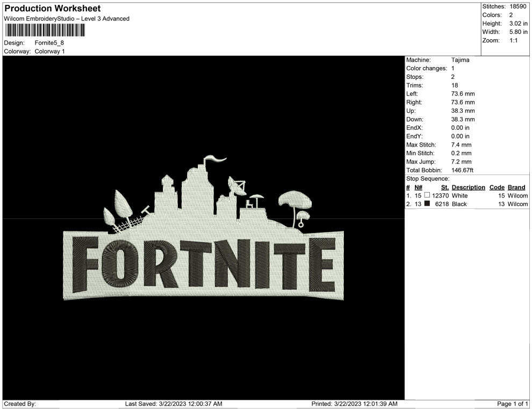This screenshot has height=409, width=532.
Task: Click the 'Colorway 1' value
Action: click(49, 51)
